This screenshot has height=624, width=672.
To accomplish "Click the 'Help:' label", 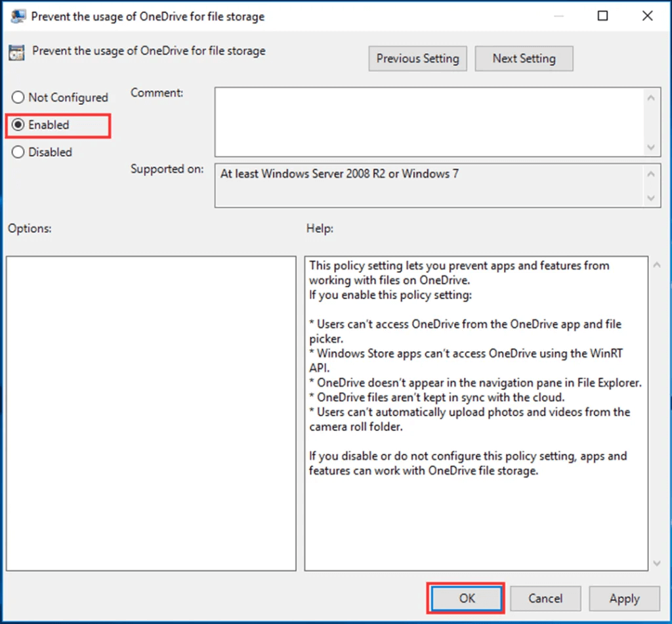I will click(x=320, y=228).
